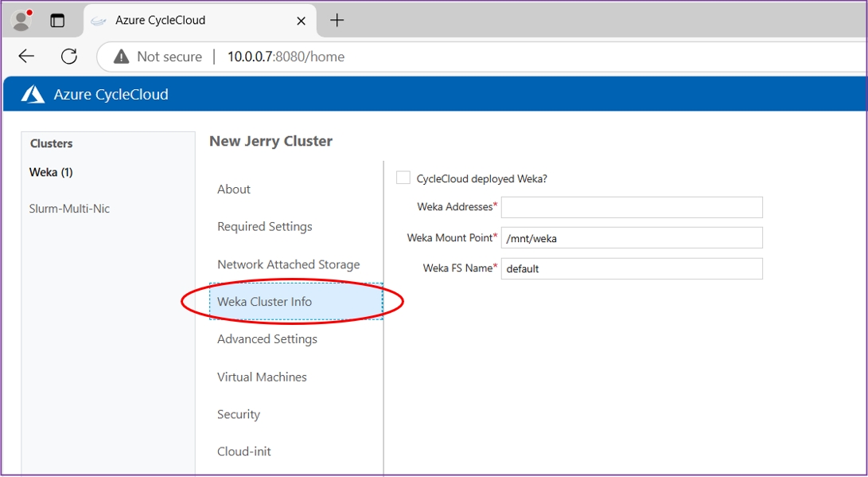Screen dimensions: 868x477
Task: Click the Weka Addresses input field
Action: tap(631, 207)
